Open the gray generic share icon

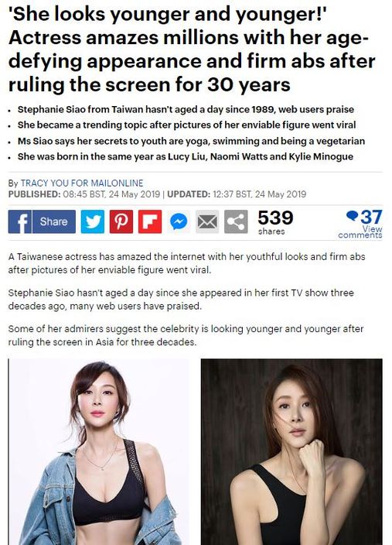tap(236, 221)
